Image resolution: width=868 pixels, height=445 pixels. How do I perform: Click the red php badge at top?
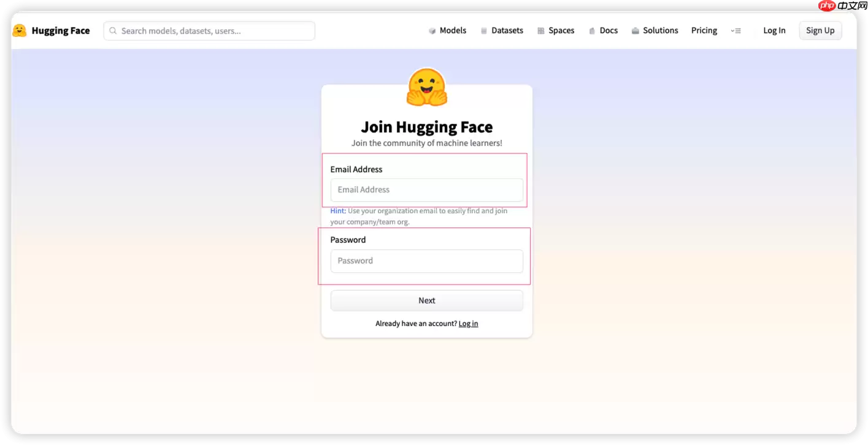pos(827,6)
